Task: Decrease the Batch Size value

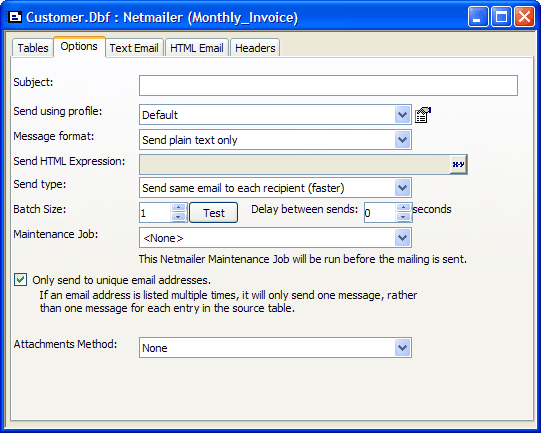Action: tap(178, 217)
